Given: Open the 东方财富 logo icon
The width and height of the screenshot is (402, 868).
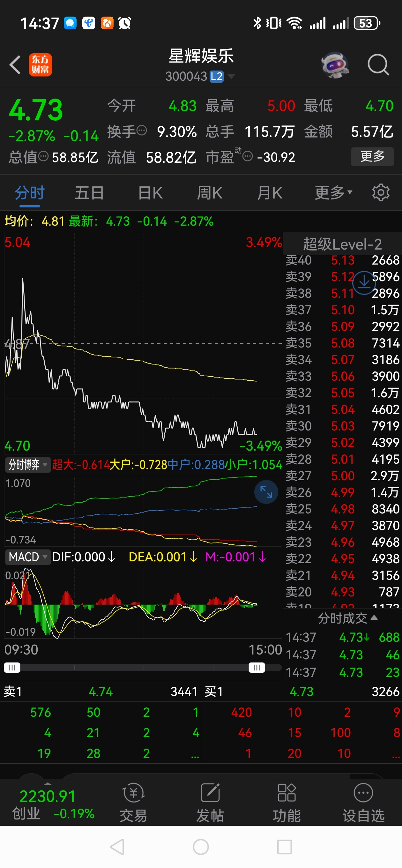Looking at the screenshot, I should (41, 65).
